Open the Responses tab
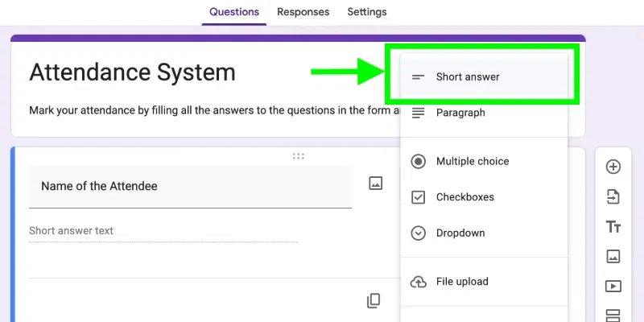The height and width of the screenshot is (322, 644). (x=303, y=12)
